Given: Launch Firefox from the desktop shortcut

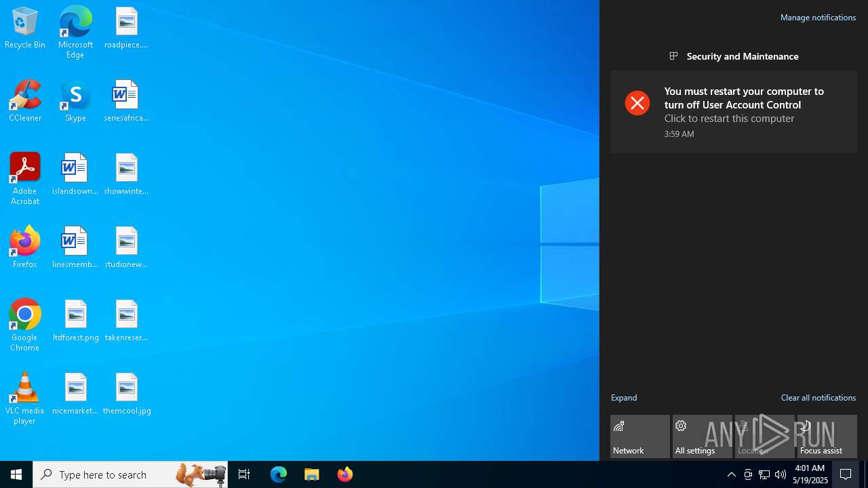Looking at the screenshot, I should click(x=25, y=248).
